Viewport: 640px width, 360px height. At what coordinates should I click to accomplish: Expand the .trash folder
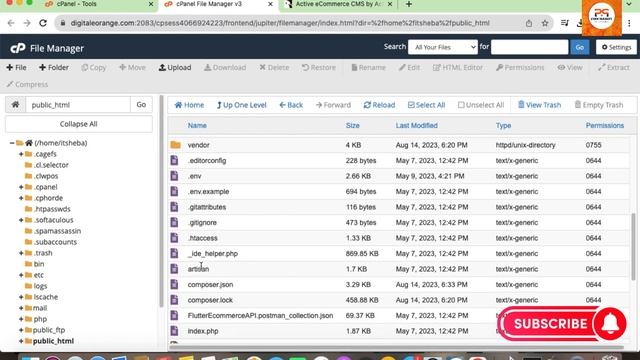coord(21,253)
